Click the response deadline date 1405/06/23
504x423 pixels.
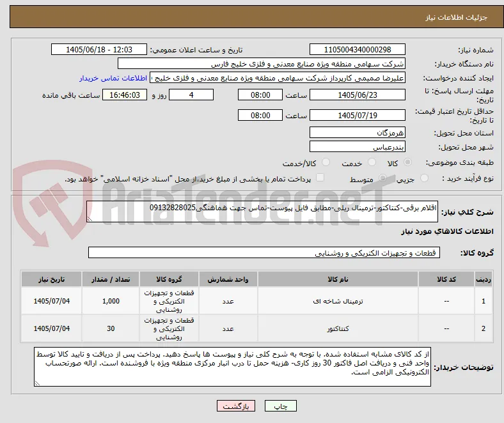[x=357, y=95]
